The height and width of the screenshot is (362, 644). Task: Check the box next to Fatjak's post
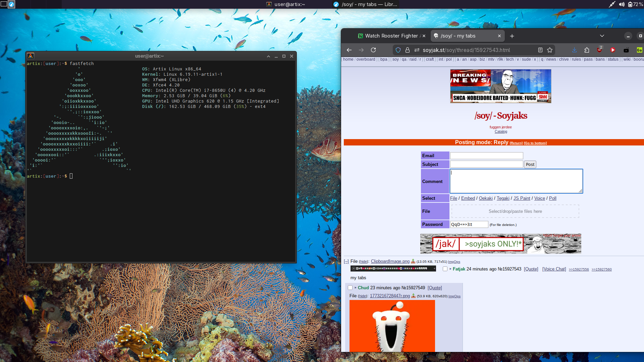[445, 269]
